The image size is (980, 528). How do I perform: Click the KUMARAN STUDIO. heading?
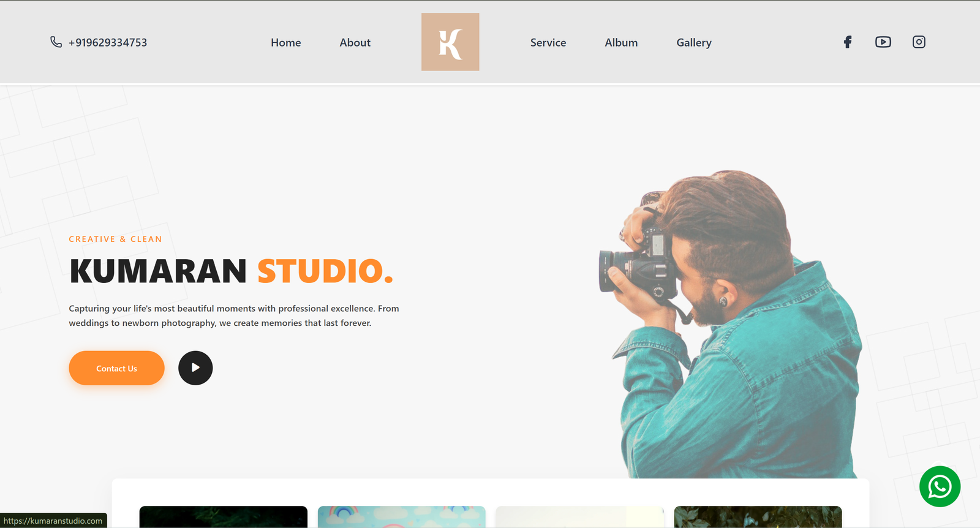tap(232, 271)
